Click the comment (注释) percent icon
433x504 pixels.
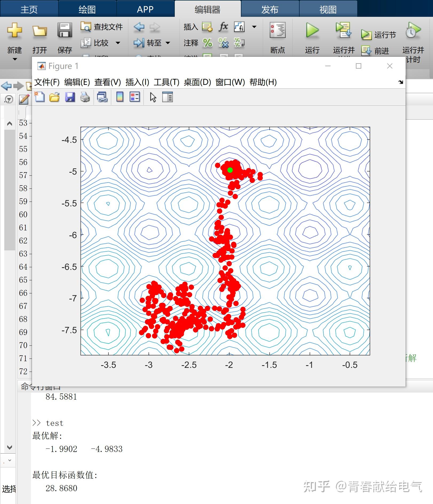(x=207, y=43)
